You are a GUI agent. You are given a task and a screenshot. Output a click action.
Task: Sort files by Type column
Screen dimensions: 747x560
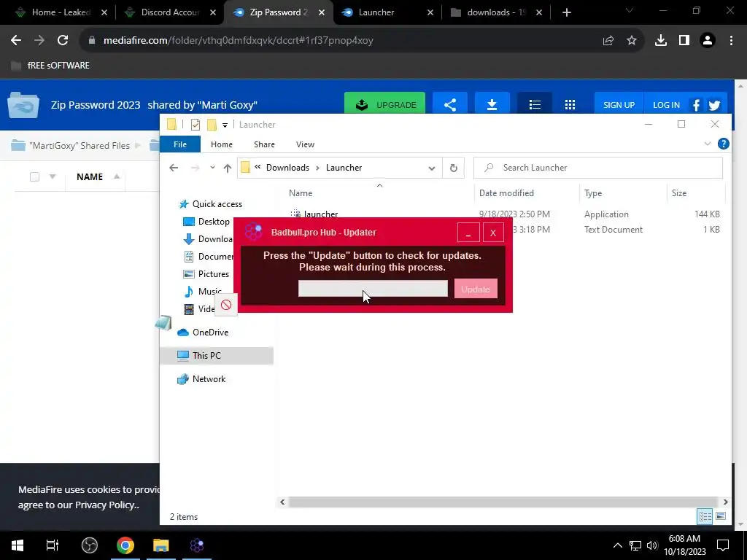click(592, 192)
